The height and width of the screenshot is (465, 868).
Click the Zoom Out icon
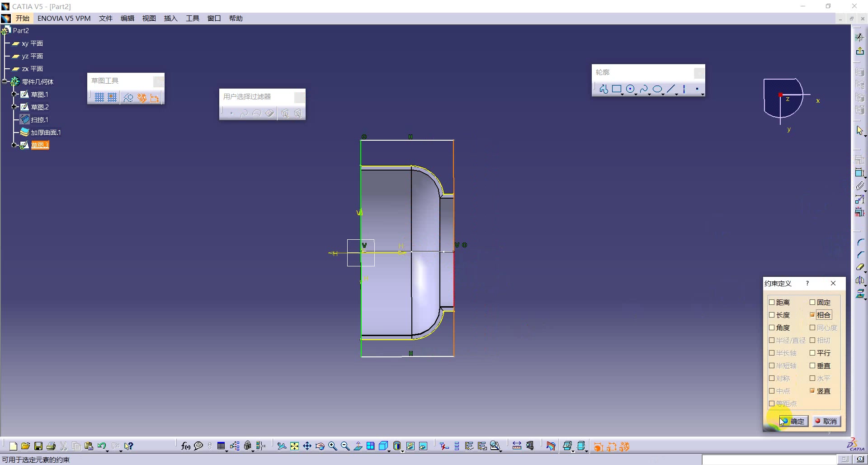345,446
